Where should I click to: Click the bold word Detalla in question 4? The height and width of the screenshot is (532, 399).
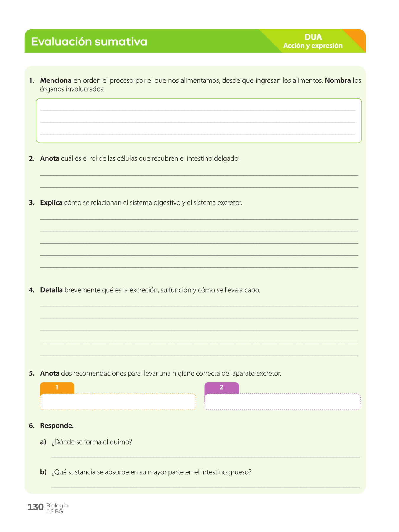(51, 290)
